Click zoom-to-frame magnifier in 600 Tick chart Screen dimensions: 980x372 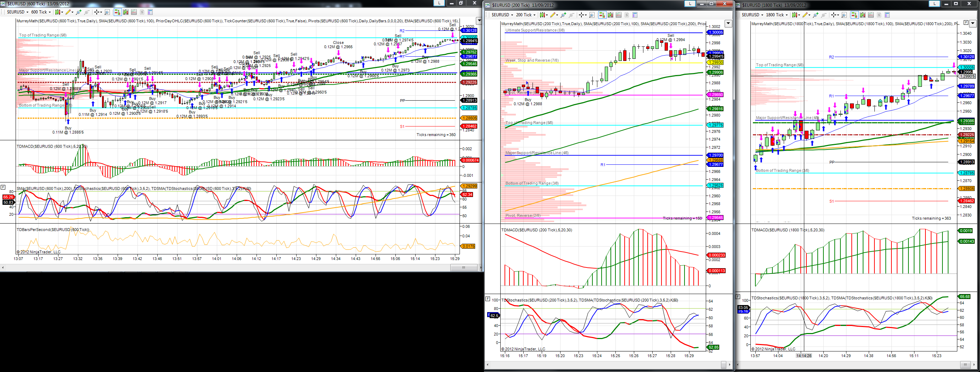(x=107, y=12)
